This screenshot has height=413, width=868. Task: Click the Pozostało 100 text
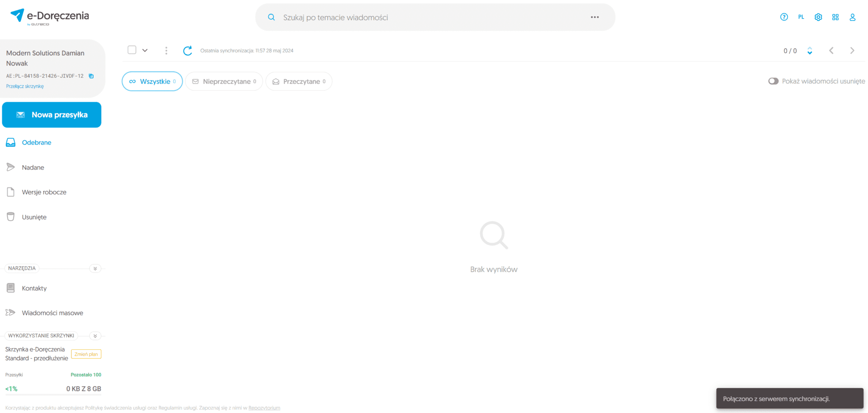pos(86,375)
